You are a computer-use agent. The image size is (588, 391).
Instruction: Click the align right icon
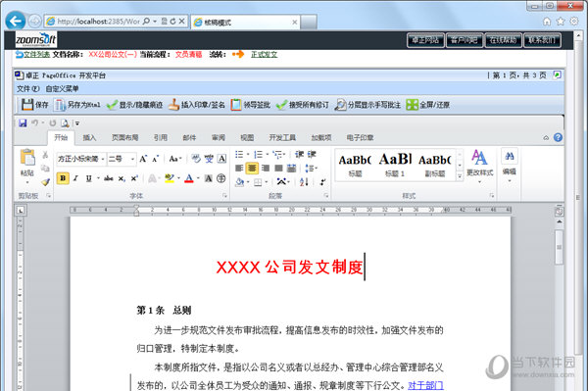[x=266, y=168]
